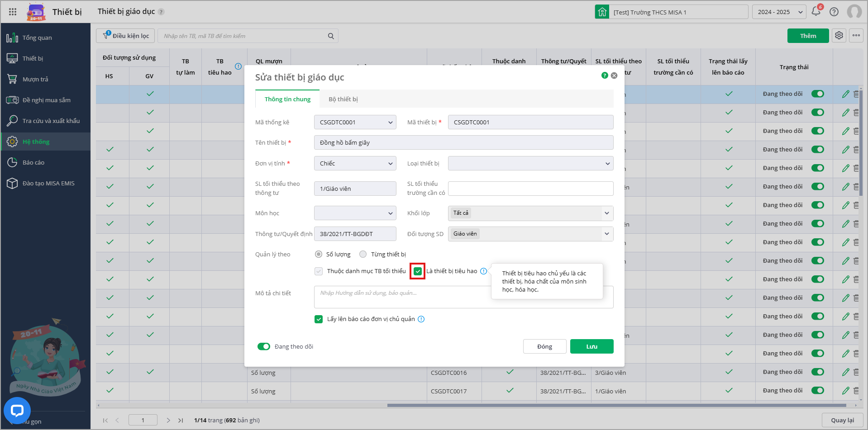Open Mượn trả in the sidebar

tap(35, 79)
